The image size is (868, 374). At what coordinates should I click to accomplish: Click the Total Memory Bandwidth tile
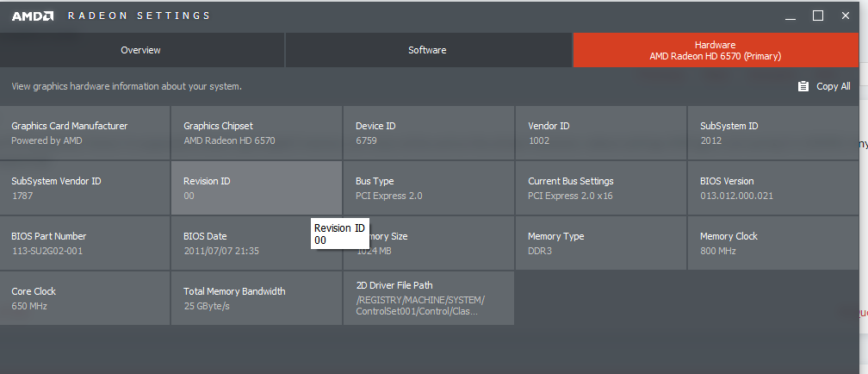point(257,297)
